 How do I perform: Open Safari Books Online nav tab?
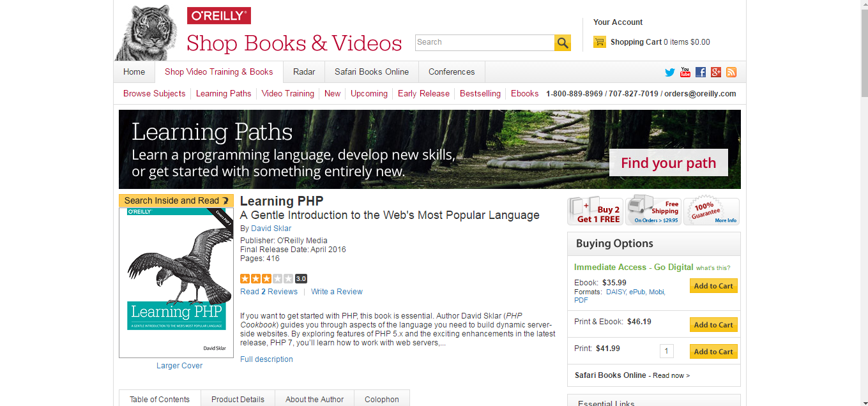pos(372,72)
